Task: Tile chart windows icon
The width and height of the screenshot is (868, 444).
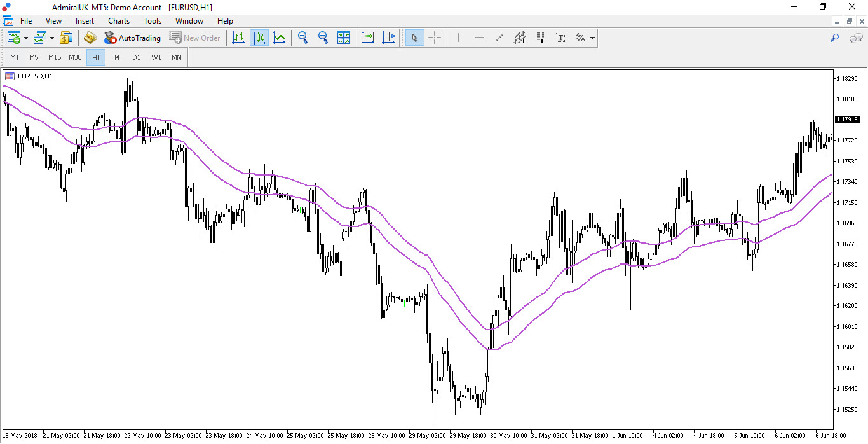Action: 343,38
